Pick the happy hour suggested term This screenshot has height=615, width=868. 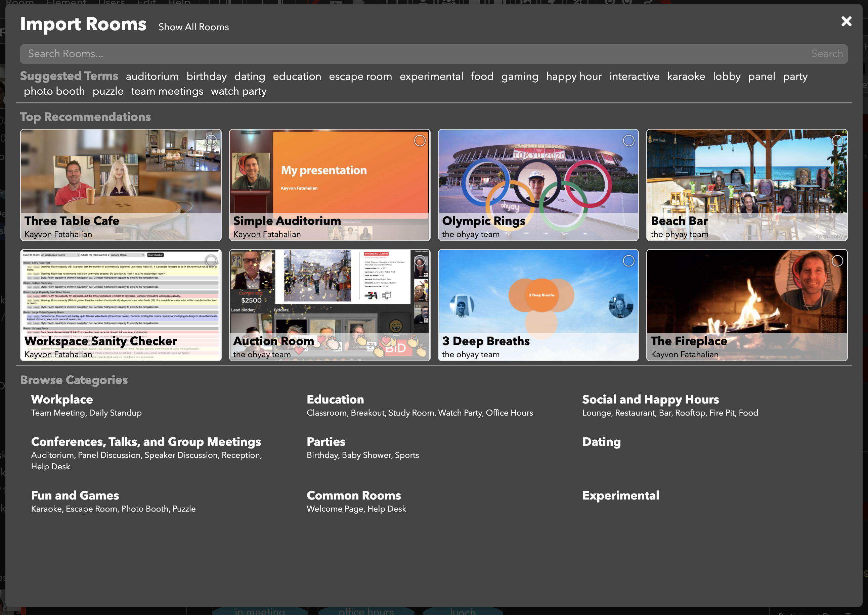[574, 77]
